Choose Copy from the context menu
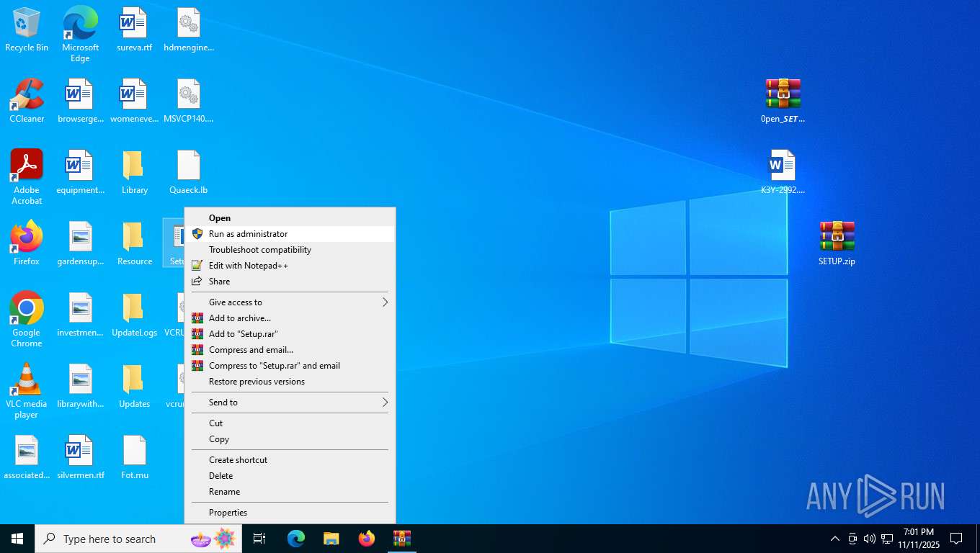This screenshot has height=553, width=980. point(290,439)
